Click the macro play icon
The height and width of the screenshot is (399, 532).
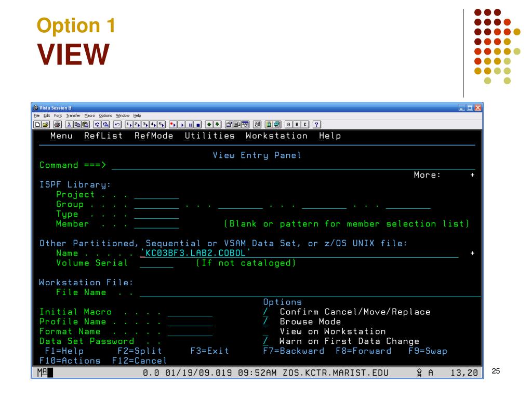[x=181, y=125]
